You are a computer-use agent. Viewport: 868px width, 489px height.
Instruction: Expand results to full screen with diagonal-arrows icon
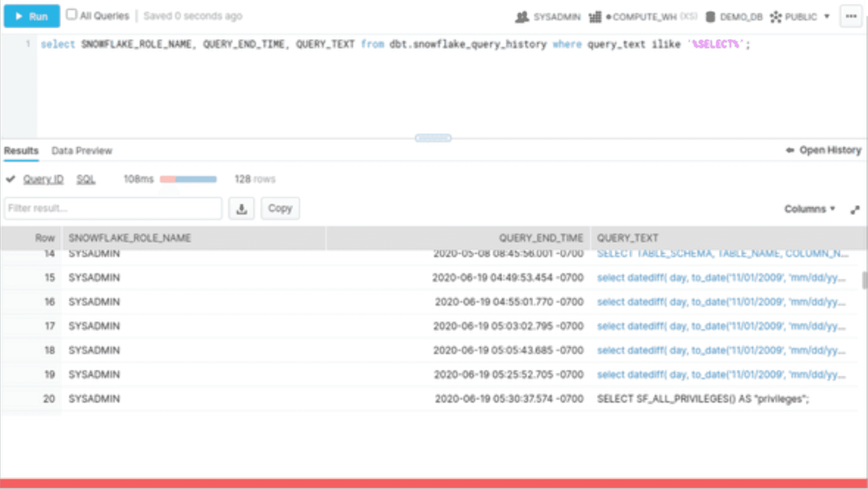pos(855,209)
